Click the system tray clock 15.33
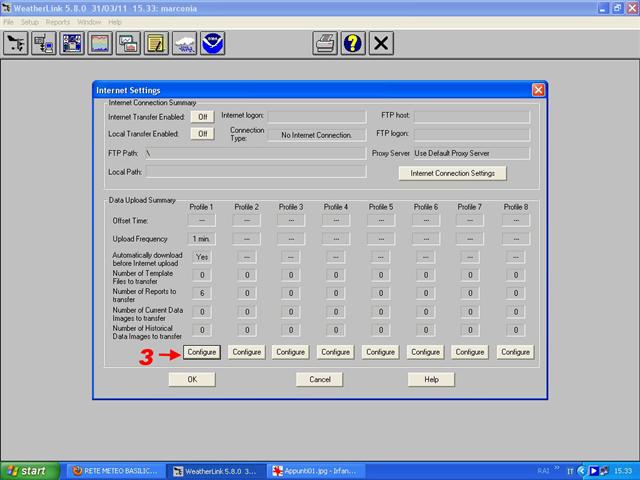 pyautogui.click(x=623, y=471)
